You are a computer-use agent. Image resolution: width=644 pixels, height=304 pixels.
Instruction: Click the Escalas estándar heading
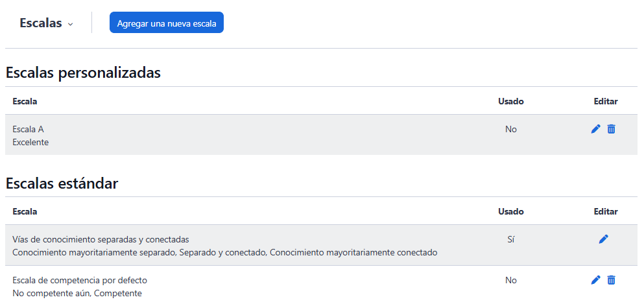pos(62,183)
